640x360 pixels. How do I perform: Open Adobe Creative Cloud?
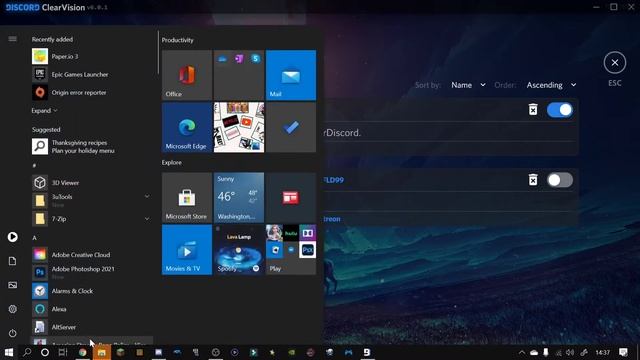tap(92, 255)
